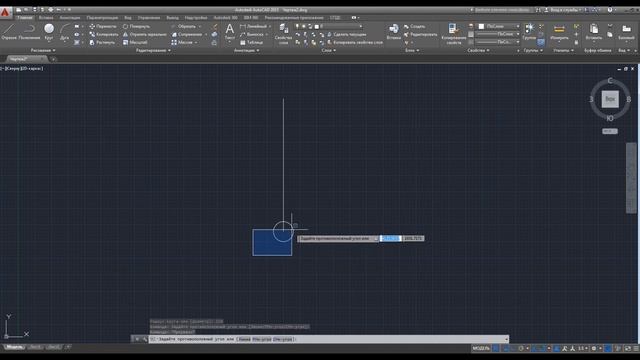This screenshot has width=640, height=360.
Task: Expand the Рисование panel
Action: point(43,50)
